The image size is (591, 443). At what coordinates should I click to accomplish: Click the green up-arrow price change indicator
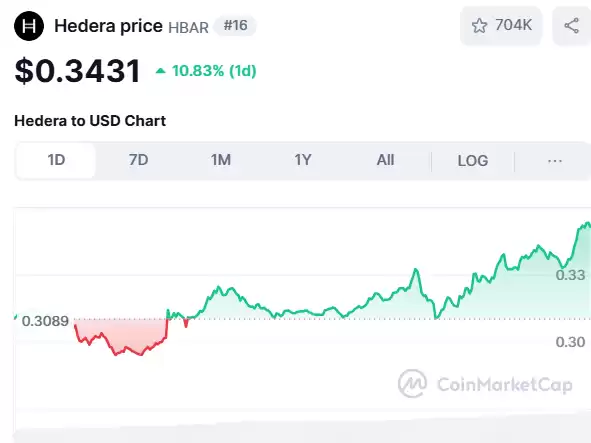tap(161, 71)
